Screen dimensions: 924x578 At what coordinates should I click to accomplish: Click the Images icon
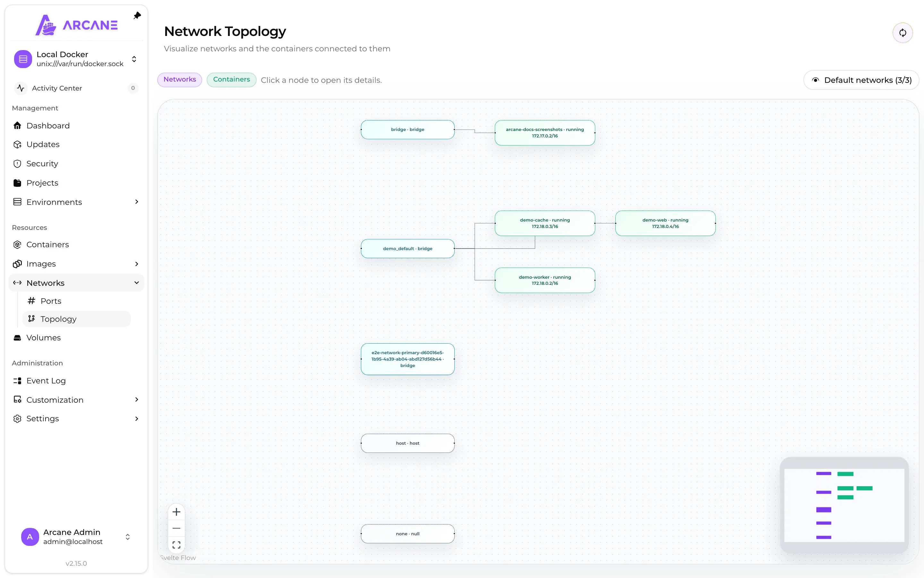click(x=17, y=264)
